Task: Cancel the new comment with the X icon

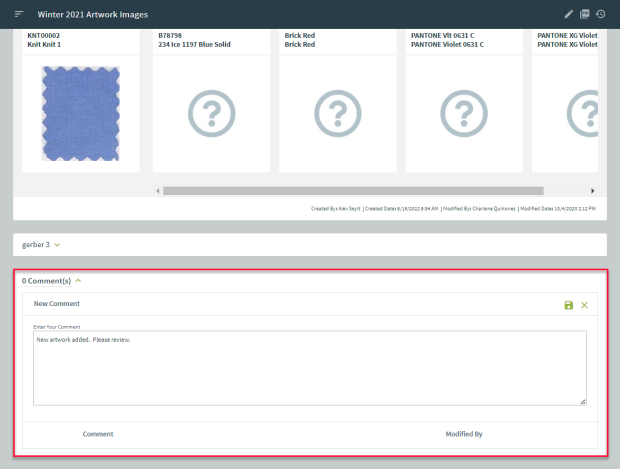Action: (585, 305)
